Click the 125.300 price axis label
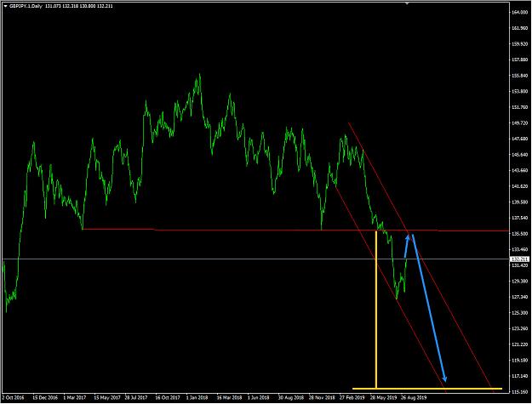 (519, 312)
